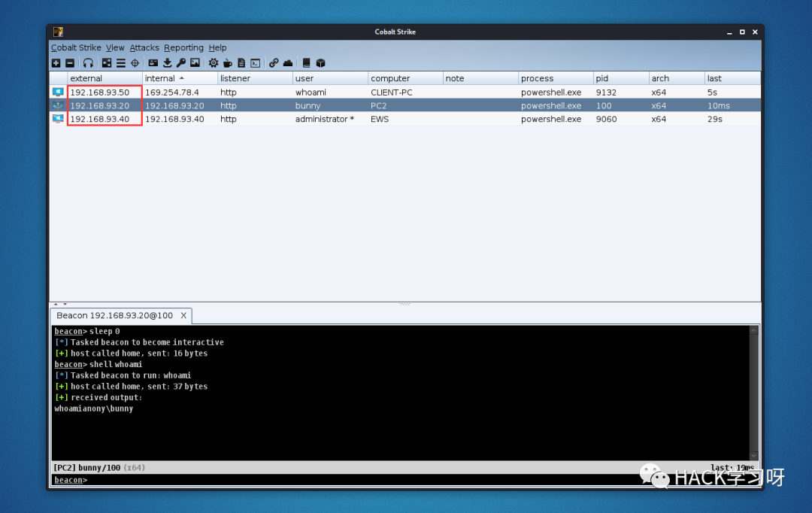
Task: Click the connect to team server plus icon
Action: coord(56,63)
